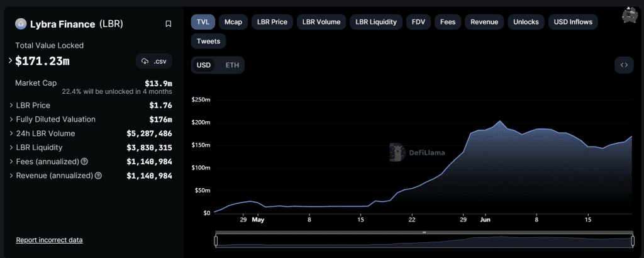Image resolution: width=644 pixels, height=258 pixels.
Task: Toggle the LBR Volume chart metric
Action: [321, 22]
